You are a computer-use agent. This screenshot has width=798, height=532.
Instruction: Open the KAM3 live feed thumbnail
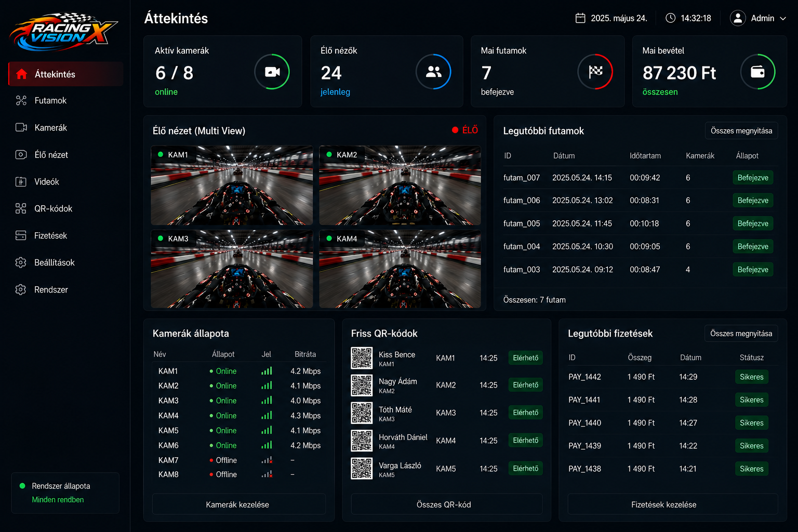click(x=232, y=269)
